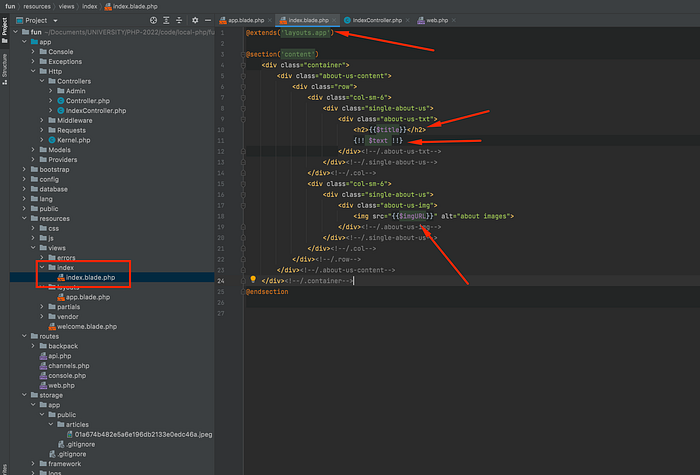Expand the Exceptions folder
Viewport: 700px width, 475px height.
click(33, 62)
